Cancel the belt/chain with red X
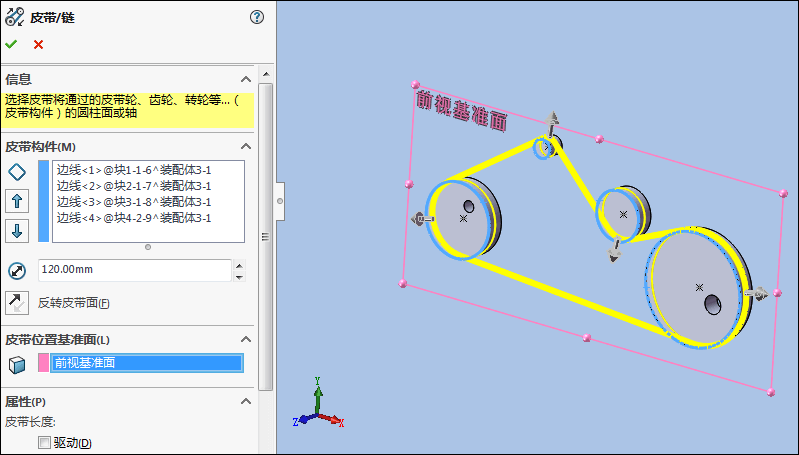The width and height of the screenshot is (799, 455). pos(38,44)
